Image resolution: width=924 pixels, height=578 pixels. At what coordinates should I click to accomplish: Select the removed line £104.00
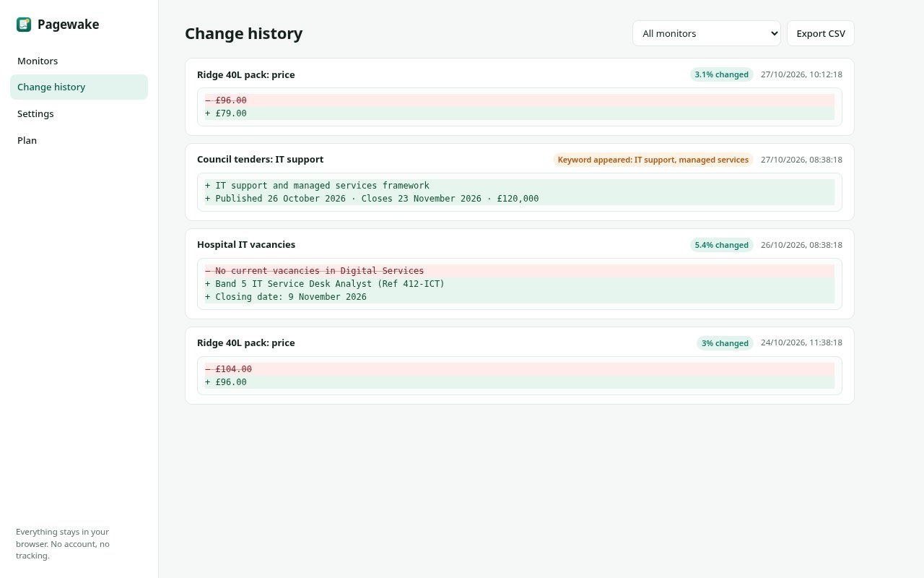(x=520, y=369)
